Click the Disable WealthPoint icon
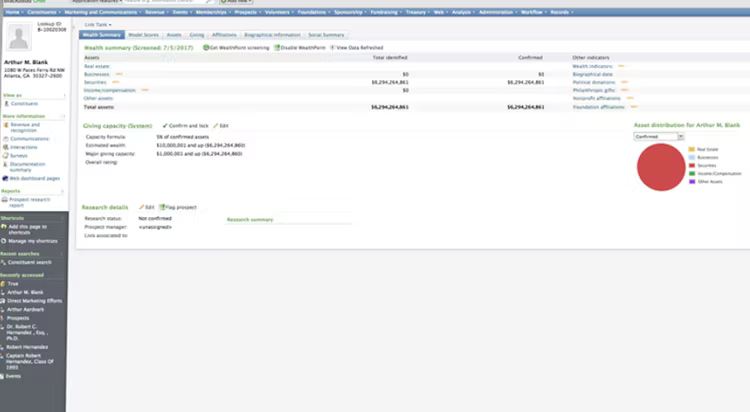750x412 pixels. click(276, 47)
